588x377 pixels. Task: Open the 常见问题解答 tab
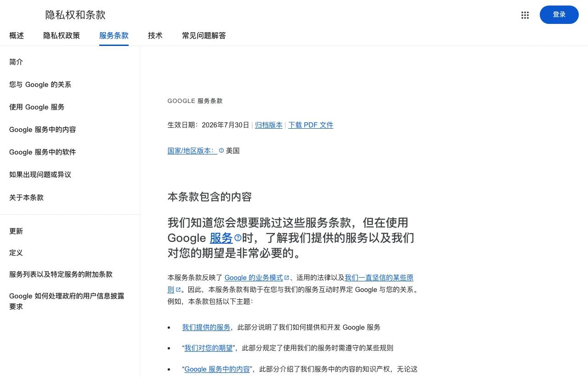204,35
